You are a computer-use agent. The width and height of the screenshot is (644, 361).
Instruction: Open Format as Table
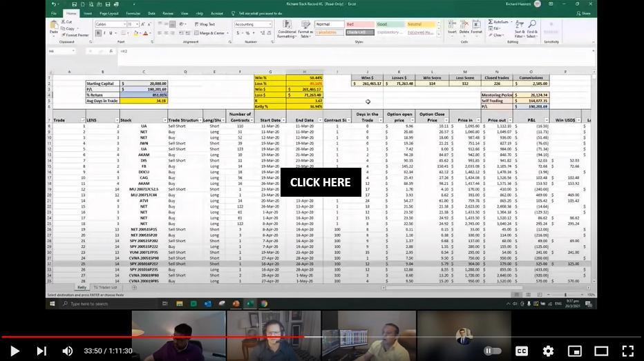pos(305,29)
